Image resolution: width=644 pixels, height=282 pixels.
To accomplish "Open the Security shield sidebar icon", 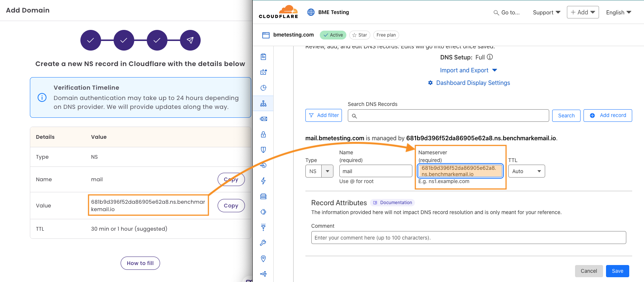I will coord(263,150).
